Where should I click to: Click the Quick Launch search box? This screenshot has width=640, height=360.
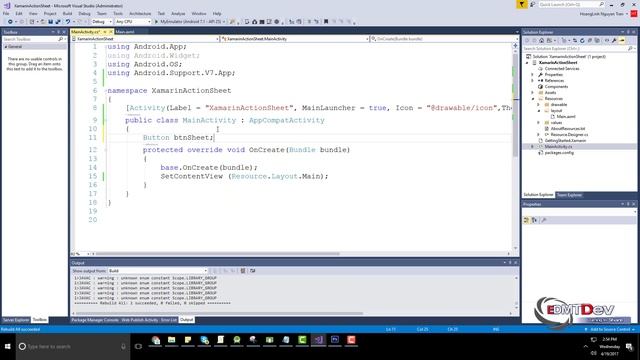[x=571, y=4]
